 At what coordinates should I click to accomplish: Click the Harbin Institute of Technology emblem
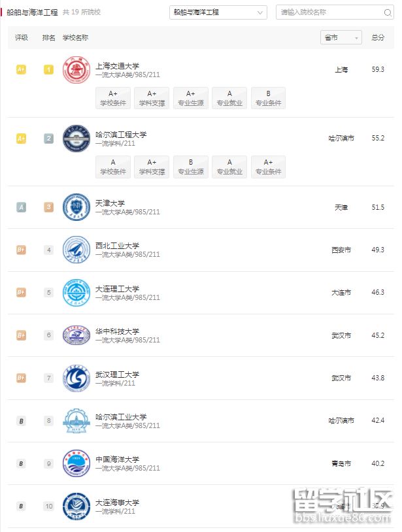pyautogui.click(x=76, y=421)
